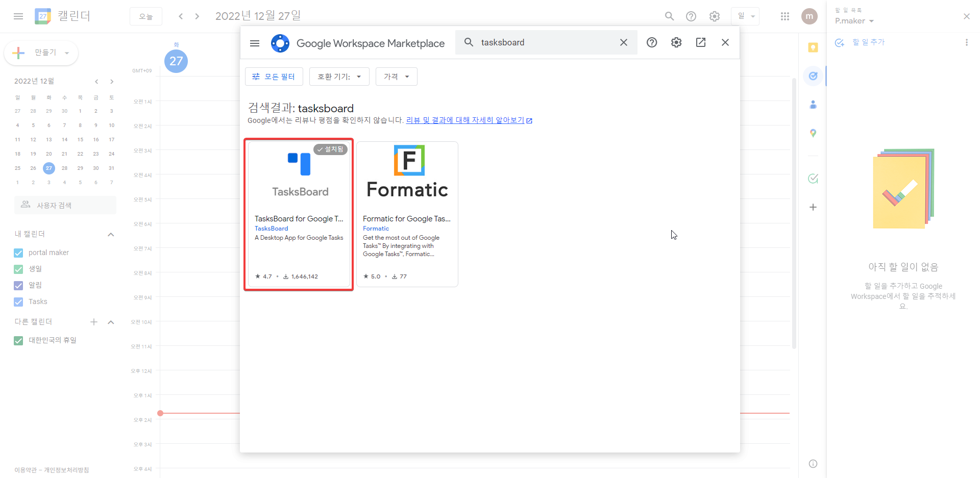Open review info 자세히 알아보기 link

(x=469, y=120)
